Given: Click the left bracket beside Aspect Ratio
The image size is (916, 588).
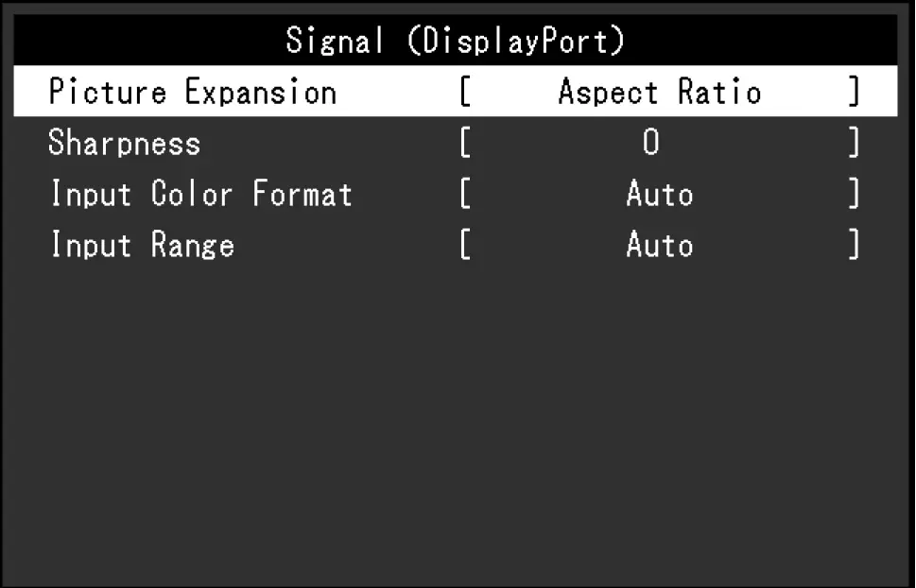Looking at the screenshot, I should (464, 92).
